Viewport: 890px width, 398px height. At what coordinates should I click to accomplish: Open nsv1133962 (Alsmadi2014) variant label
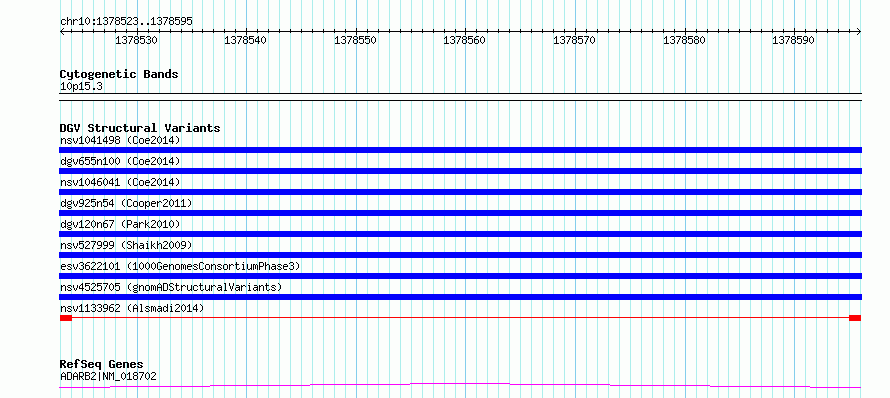coord(132,308)
